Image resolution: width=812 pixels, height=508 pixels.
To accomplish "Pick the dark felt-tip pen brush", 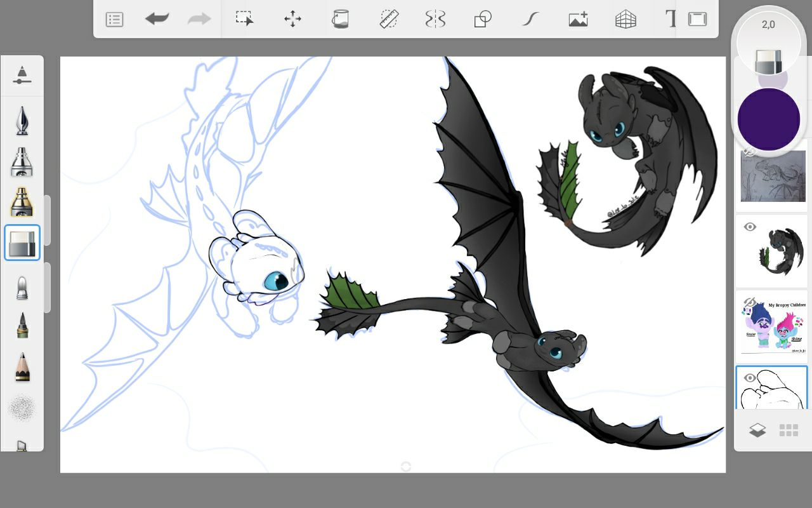I will pyautogui.click(x=22, y=325).
